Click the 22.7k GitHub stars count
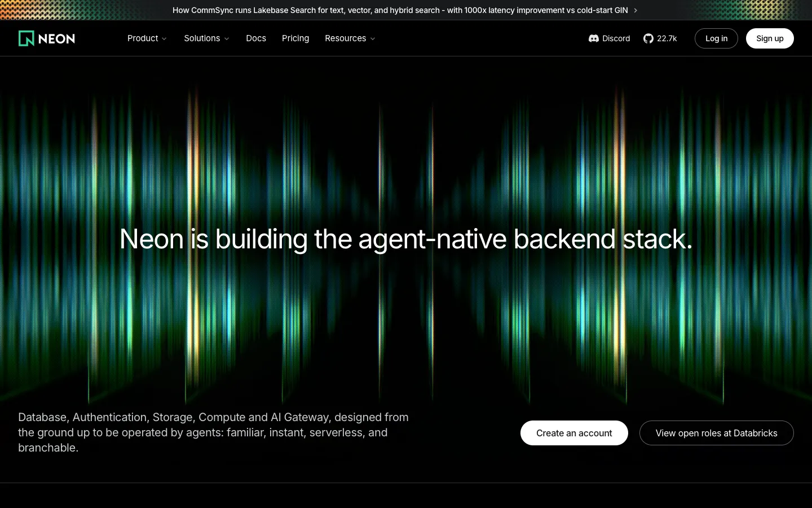 tap(667, 38)
